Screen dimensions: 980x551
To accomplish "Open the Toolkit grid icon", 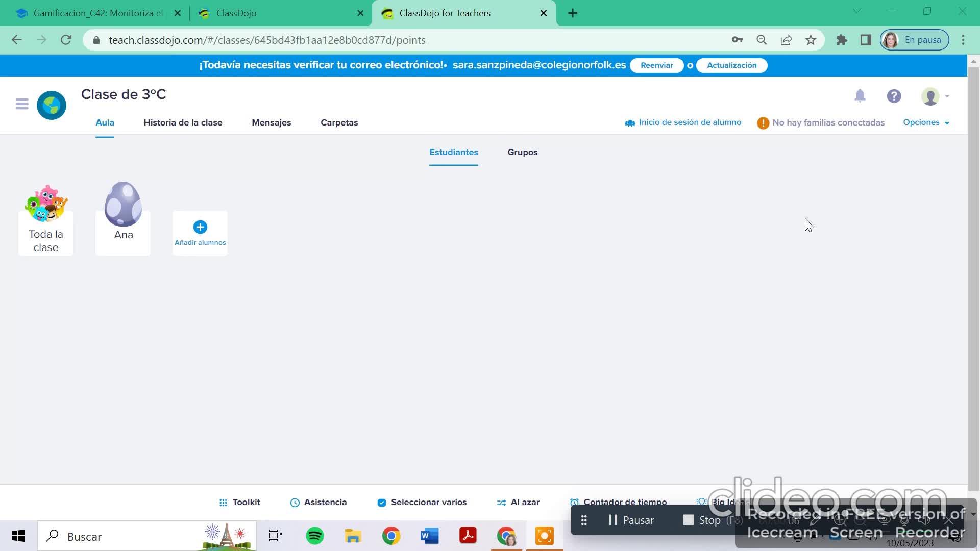I will coord(223,503).
